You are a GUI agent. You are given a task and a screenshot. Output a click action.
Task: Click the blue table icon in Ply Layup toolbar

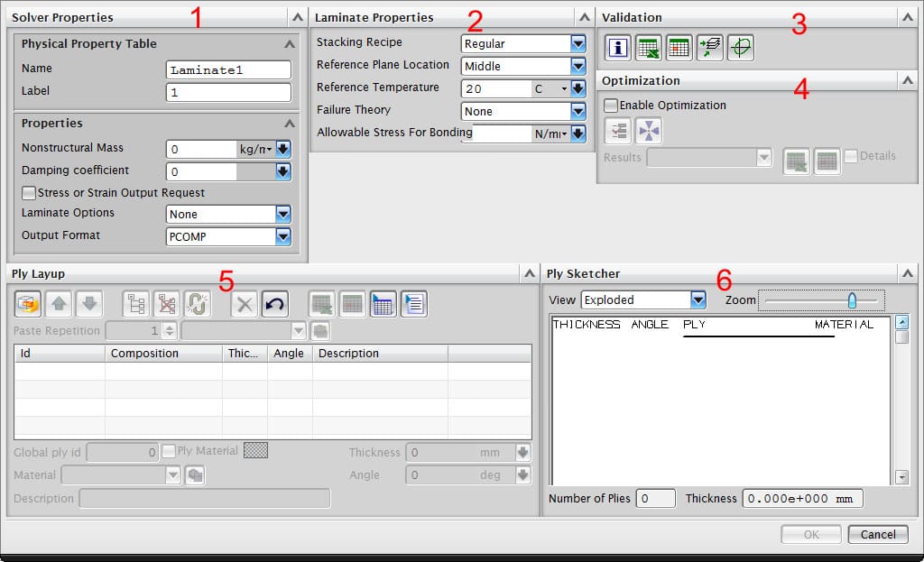pyautogui.click(x=383, y=304)
